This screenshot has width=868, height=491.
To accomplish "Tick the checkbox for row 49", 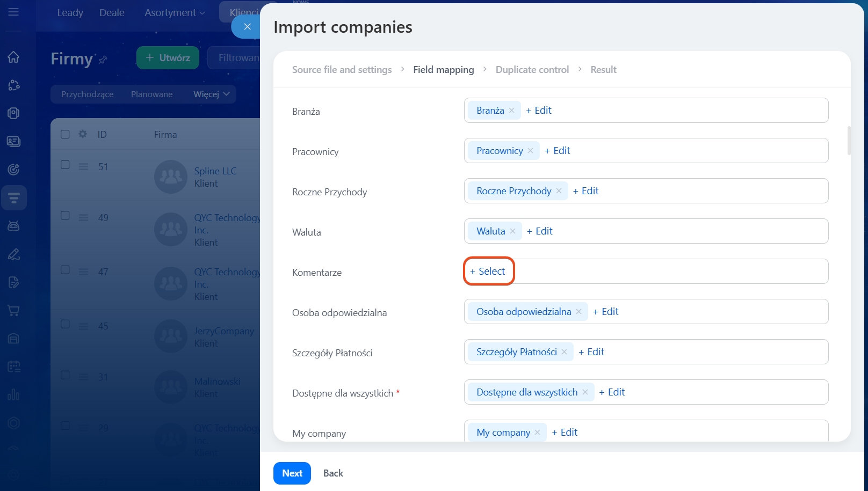I will point(65,216).
